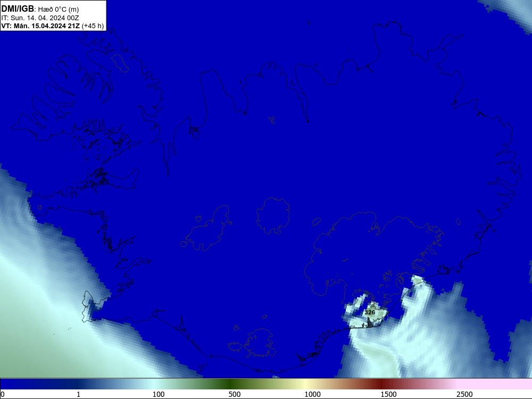532x399 pixels.
Task: Click the 'VT: Mán. 15.04.2024 21Z' line
Action: 41,26
